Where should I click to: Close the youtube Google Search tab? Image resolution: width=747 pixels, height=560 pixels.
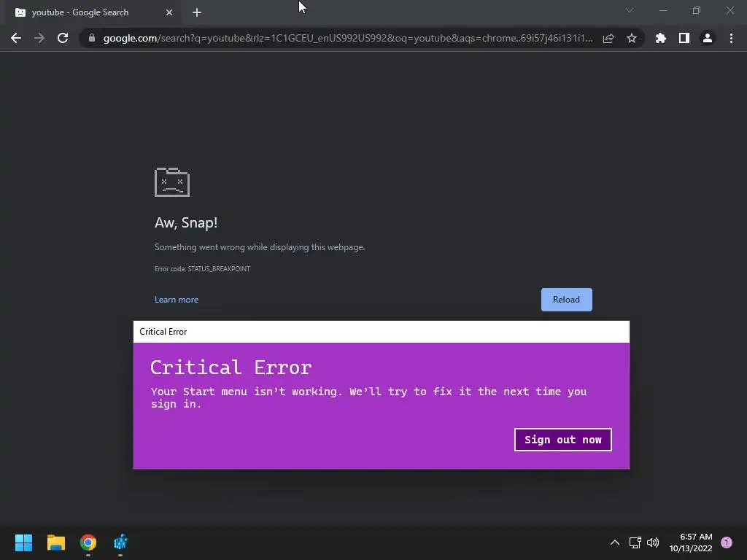click(x=169, y=12)
